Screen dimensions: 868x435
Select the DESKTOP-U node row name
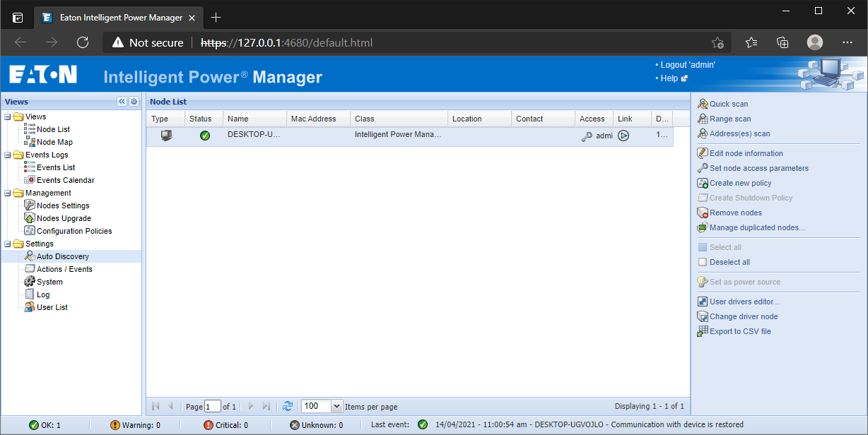pyautogui.click(x=254, y=134)
